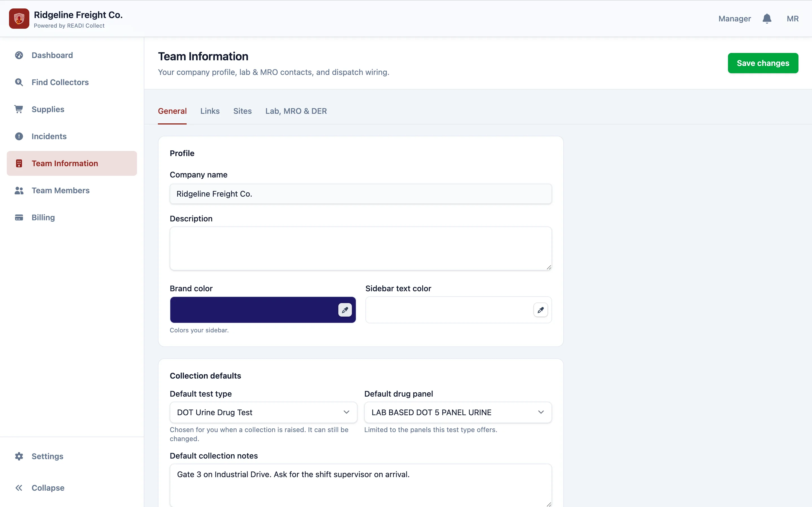Open the Default test type dropdown
Screen dimensions: 812x507
(x=263, y=412)
